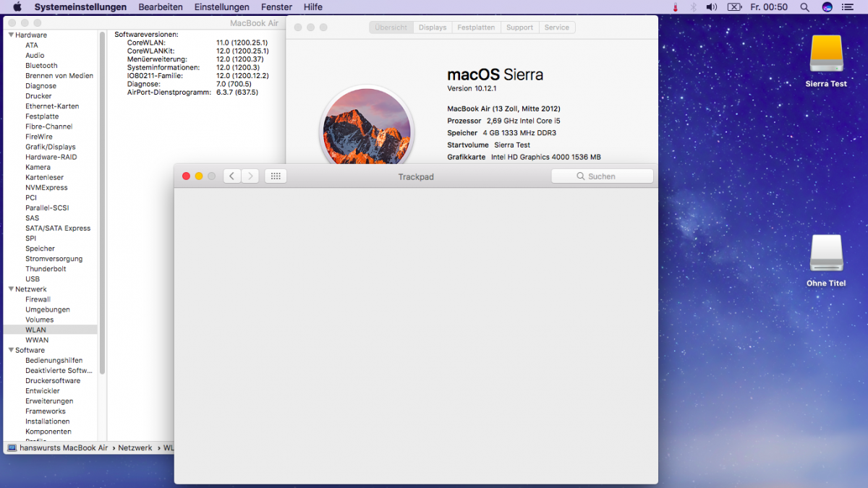The image size is (868, 488).
Task: Open Spotlight search in menu bar
Action: pyautogui.click(x=804, y=7)
